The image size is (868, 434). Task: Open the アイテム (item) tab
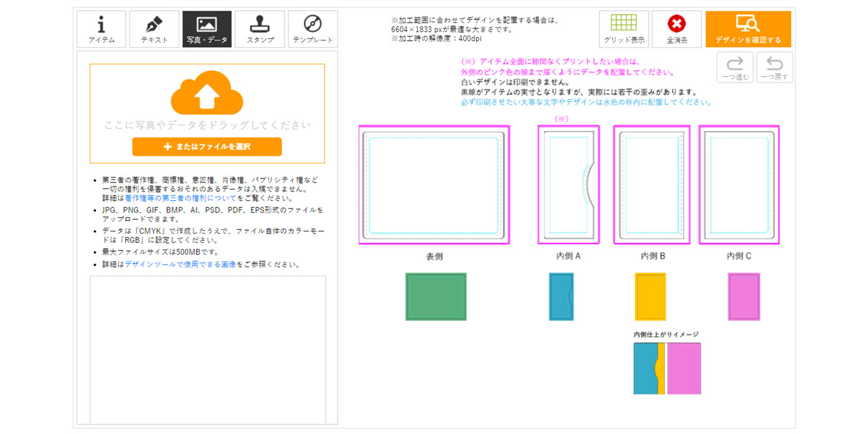tap(101, 29)
